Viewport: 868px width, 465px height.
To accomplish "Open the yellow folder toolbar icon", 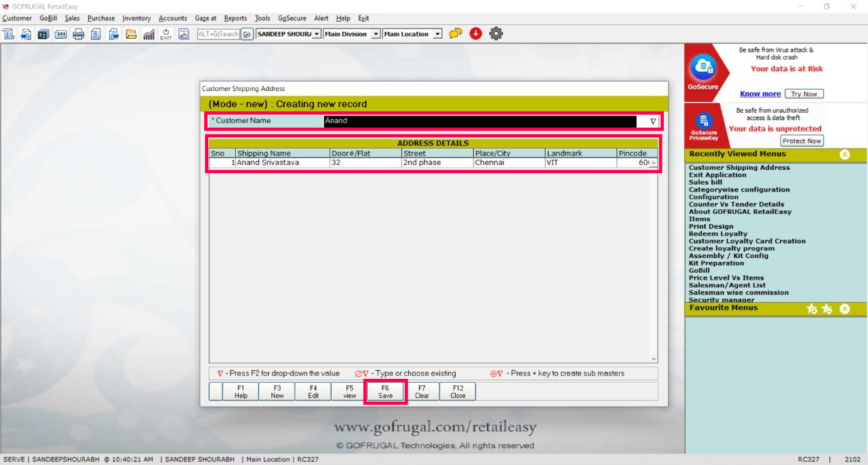I will [x=132, y=34].
